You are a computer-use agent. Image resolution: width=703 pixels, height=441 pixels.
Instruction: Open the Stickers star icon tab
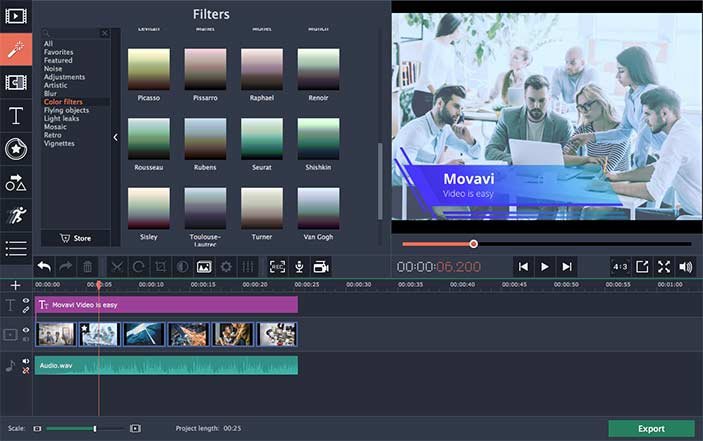point(16,149)
